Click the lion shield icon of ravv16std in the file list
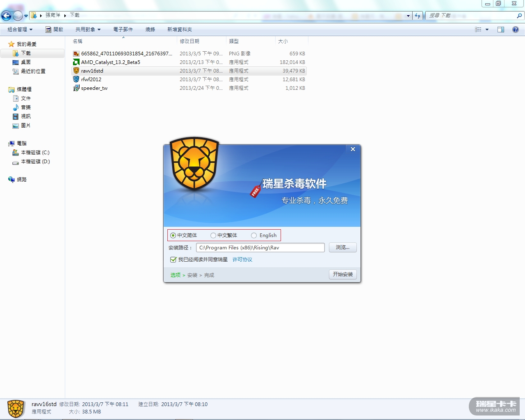The width and height of the screenshot is (525, 420). tap(76, 71)
